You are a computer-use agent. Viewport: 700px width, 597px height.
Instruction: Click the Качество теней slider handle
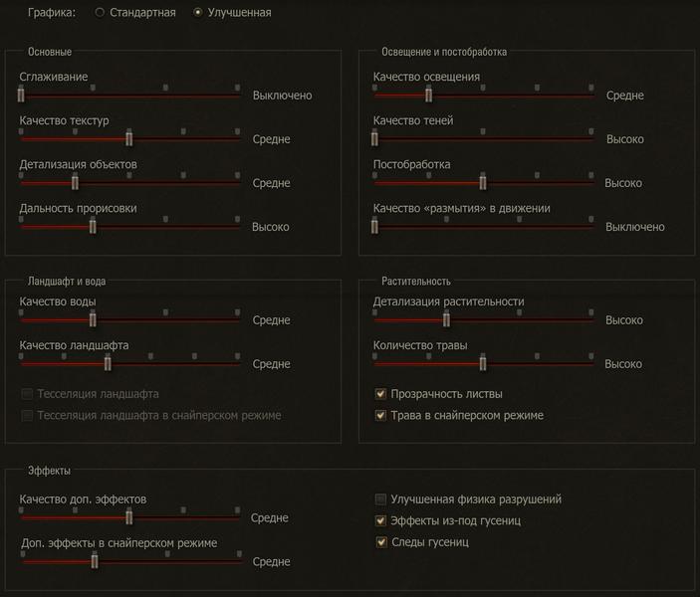coord(374,138)
